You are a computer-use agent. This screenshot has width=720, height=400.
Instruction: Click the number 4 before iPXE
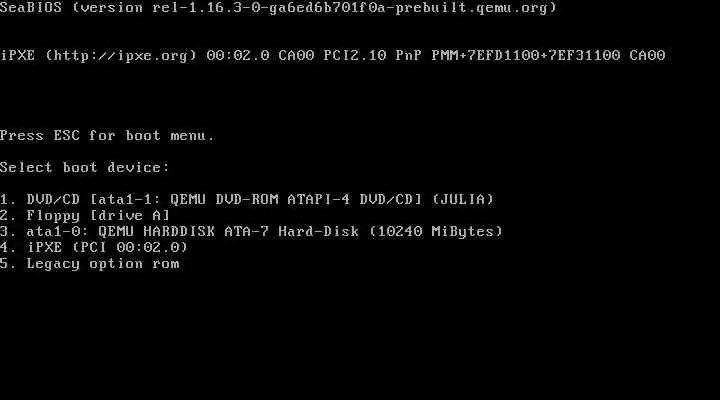[5, 248]
